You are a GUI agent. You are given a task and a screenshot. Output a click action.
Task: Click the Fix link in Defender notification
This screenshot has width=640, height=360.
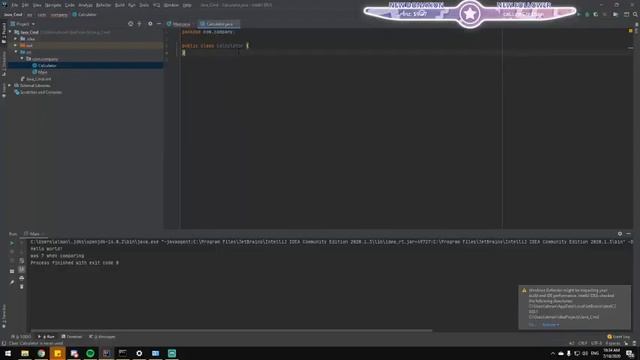pyautogui.click(x=532, y=325)
